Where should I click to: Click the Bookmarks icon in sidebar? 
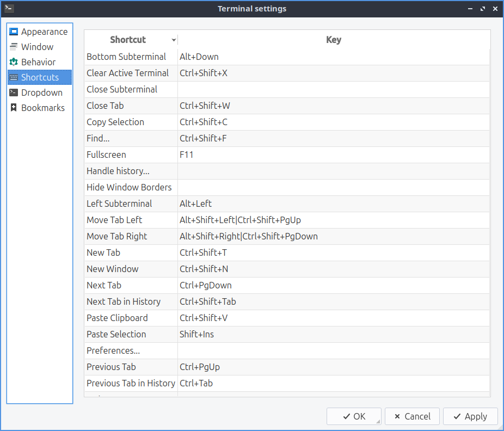[x=14, y=108]
